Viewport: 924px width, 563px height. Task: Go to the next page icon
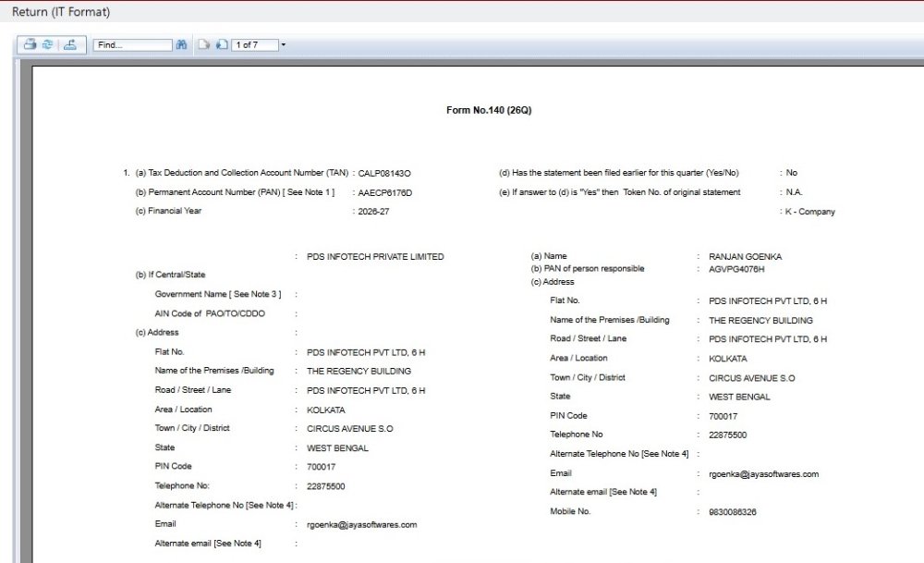click(222, 44)
